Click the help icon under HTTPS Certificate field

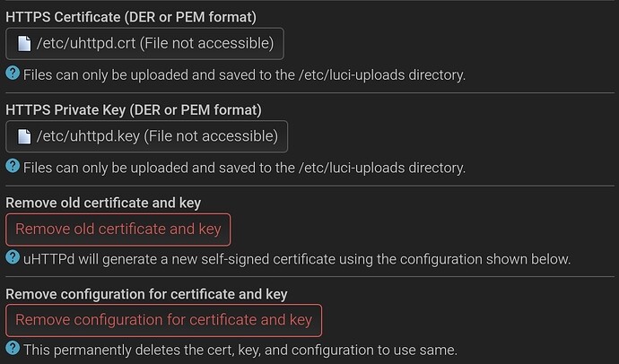tap(13, 74)
